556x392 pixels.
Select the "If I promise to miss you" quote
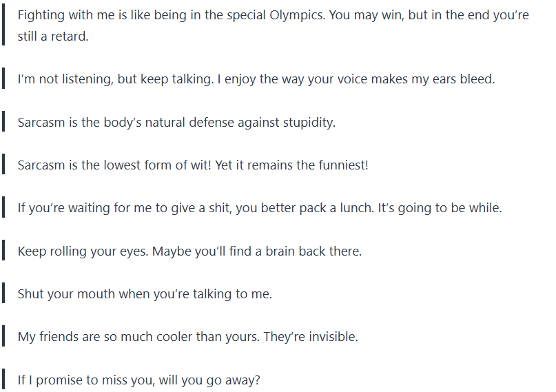point(138,380)
